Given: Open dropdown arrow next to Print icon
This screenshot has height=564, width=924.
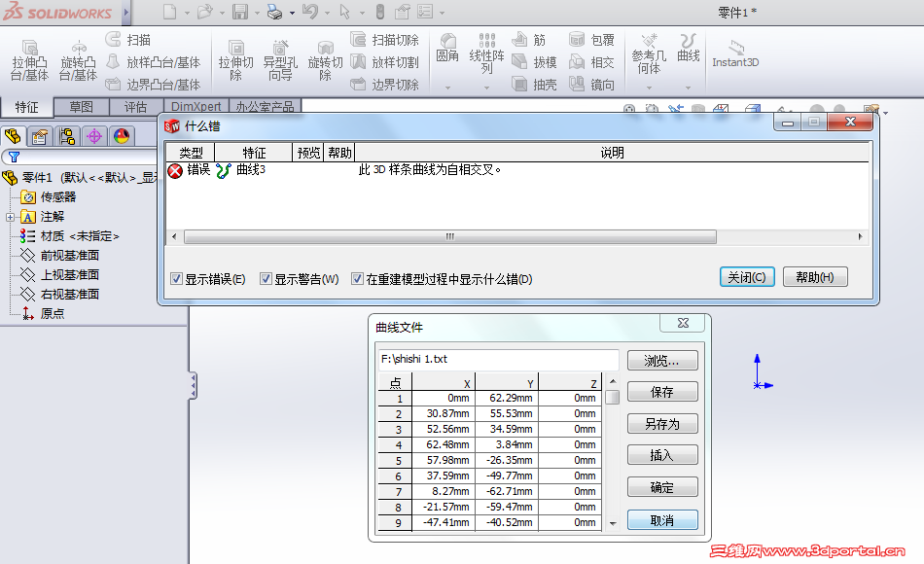Looking at the screenshot, I should point(292,13).
